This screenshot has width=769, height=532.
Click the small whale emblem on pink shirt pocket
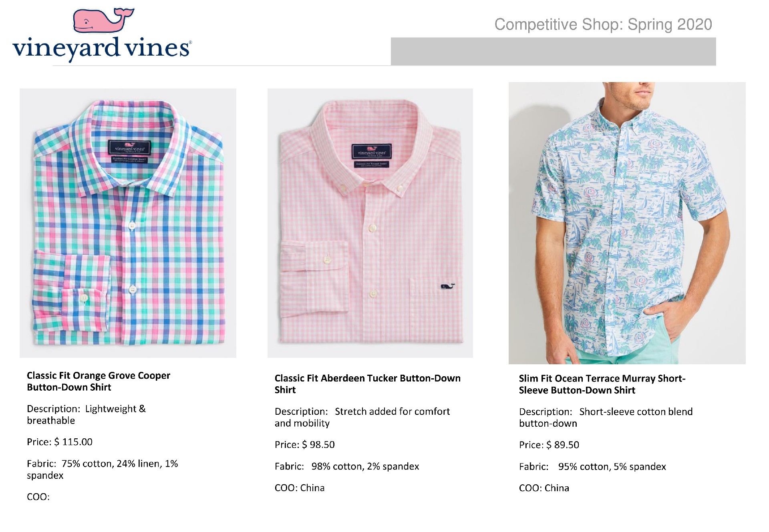coord(447,286)
